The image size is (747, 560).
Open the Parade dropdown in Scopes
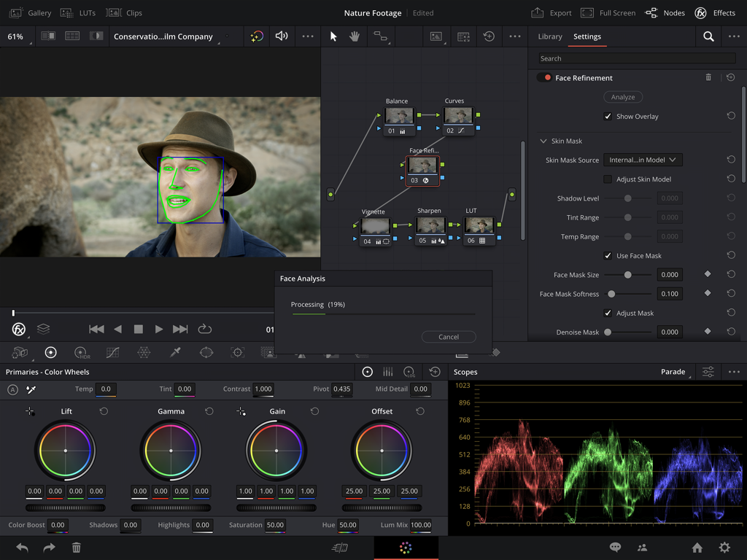tap(672, 372)
